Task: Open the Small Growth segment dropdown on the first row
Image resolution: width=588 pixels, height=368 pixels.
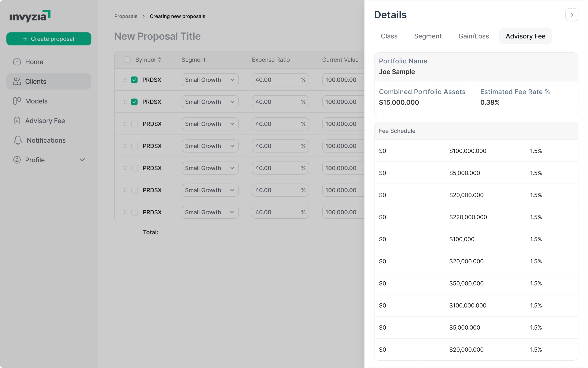Action: 210,80
